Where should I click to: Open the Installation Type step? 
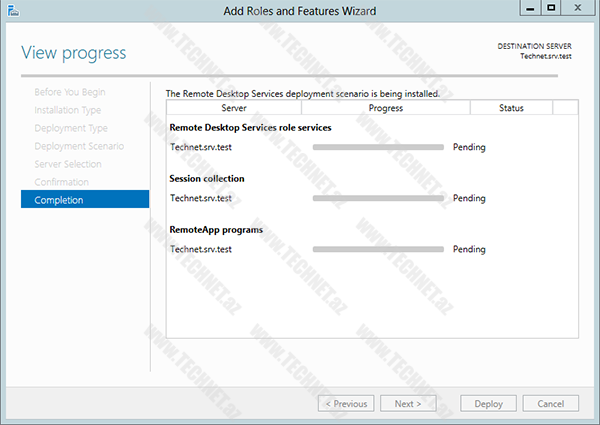pos(67,110)
